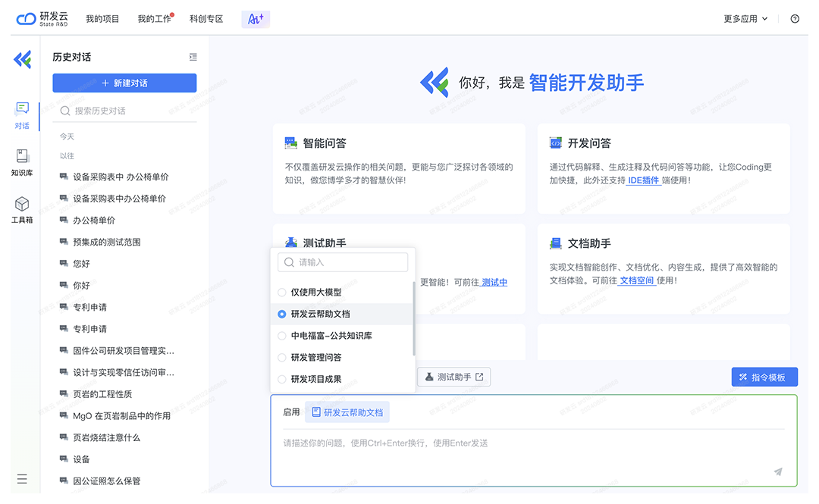Select 仅使用大模型 radio option
This screenshot has width=819, height=504.
tap(282, 292)
